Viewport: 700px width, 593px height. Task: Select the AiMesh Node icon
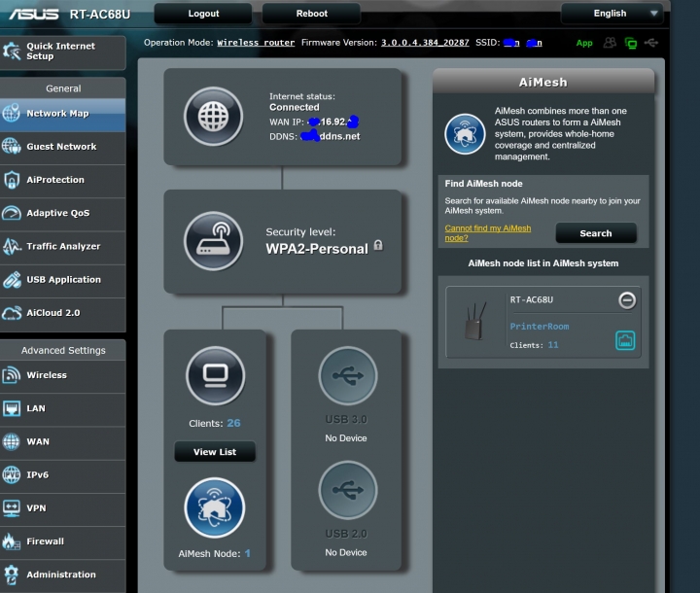point(215,507)
